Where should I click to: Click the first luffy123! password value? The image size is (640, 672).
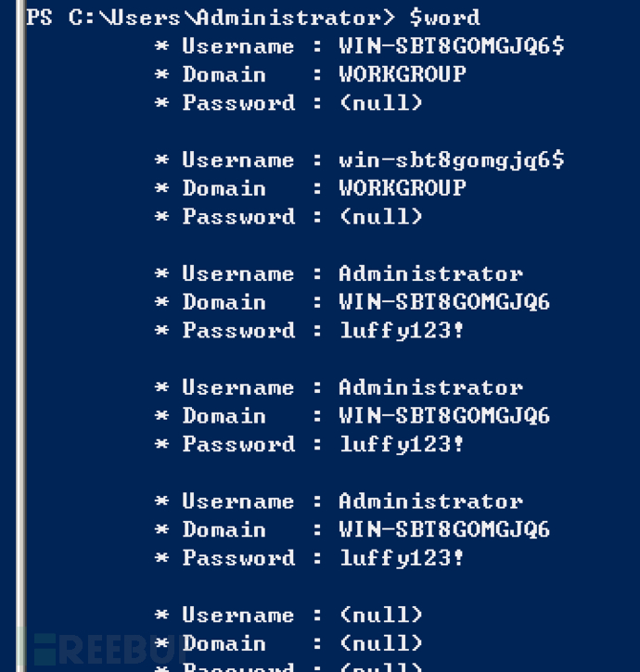pyautogui.click(x=401, y=331)
